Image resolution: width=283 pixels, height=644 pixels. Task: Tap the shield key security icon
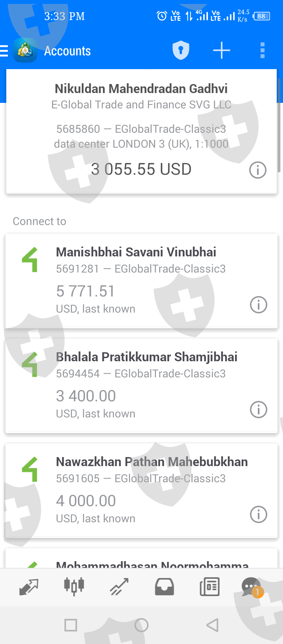pyautogui.click(x=181, y=51)
